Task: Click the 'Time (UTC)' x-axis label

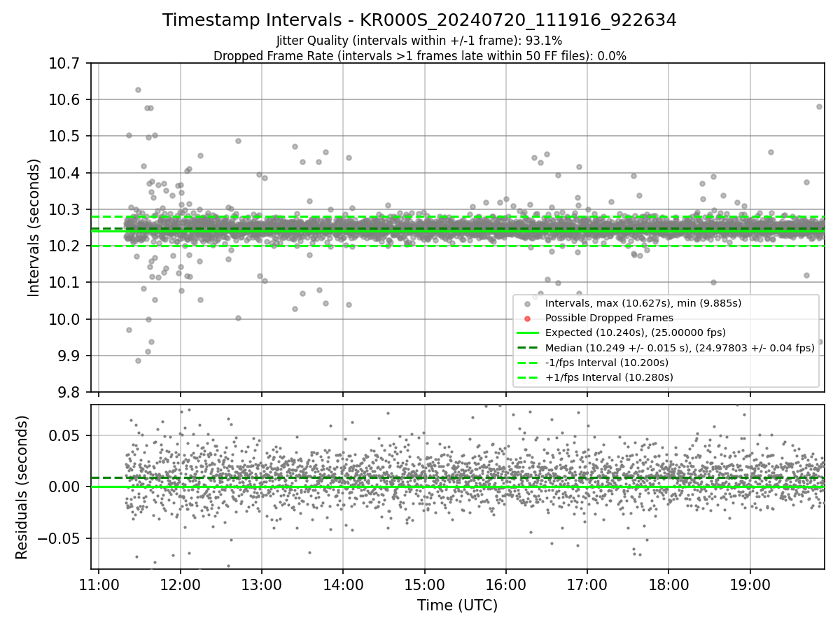Action: [457, 605]
